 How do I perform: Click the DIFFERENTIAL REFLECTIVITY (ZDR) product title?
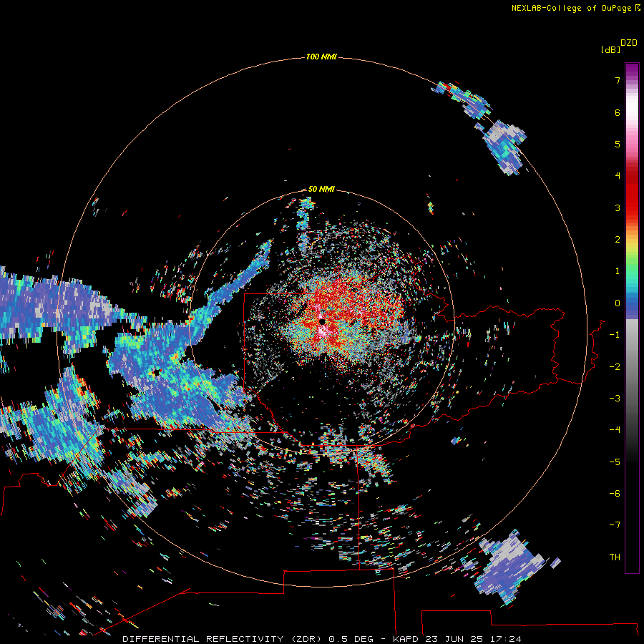coord(223,639)
